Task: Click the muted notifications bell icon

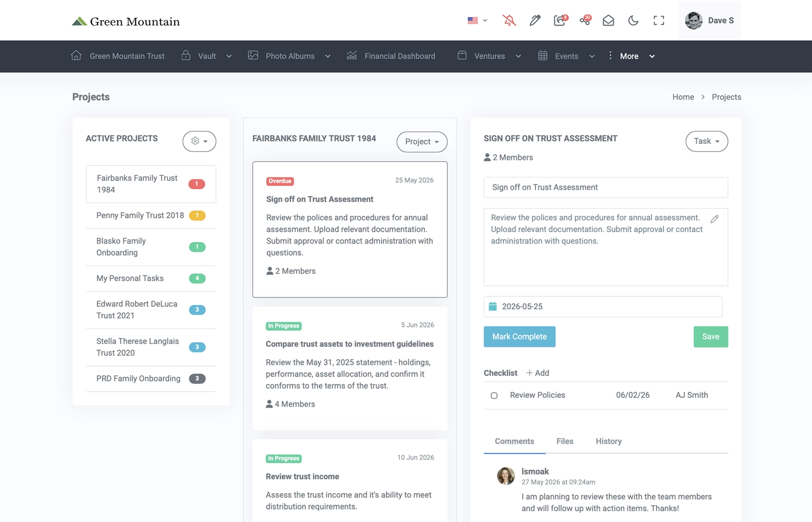Action: [509, 20]
